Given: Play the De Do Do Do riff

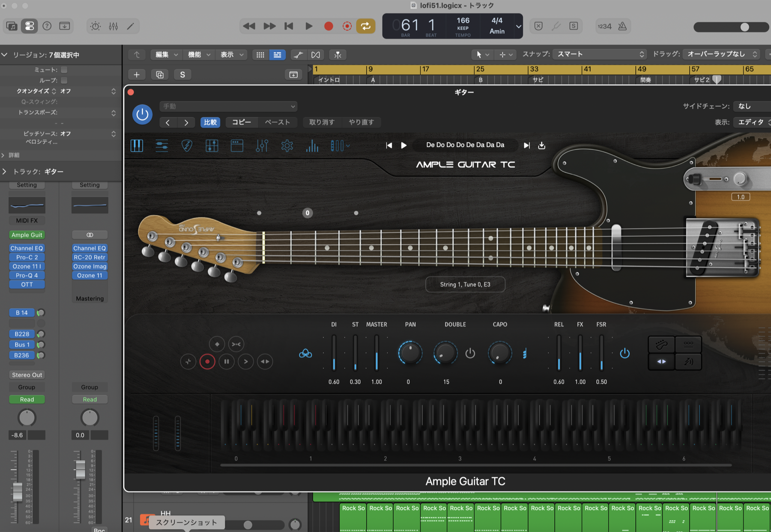Looking at the screenshot, I should [x=403, y=146].
